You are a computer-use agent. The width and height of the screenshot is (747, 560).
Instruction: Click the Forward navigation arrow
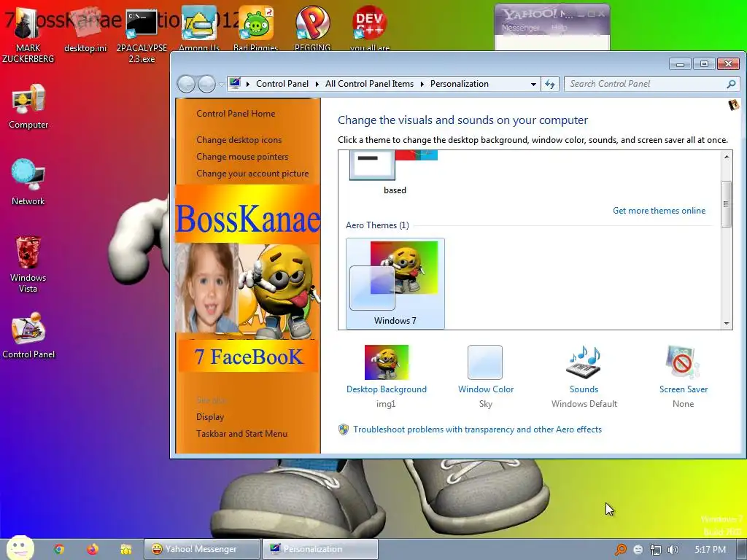pos(206,85)
